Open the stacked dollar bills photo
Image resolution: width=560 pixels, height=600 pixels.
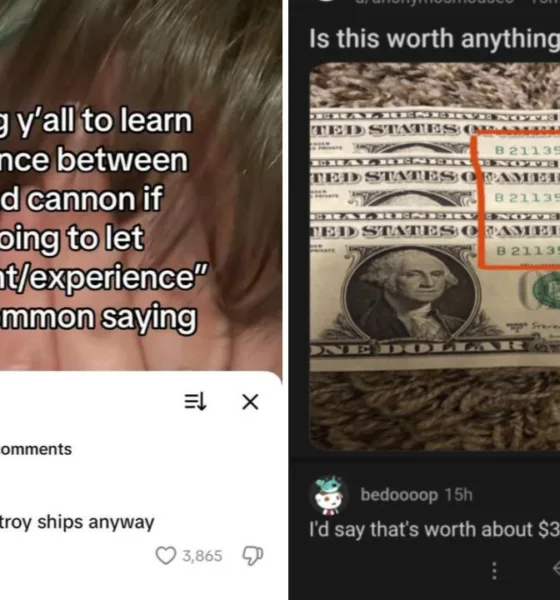tap(434, 256)
